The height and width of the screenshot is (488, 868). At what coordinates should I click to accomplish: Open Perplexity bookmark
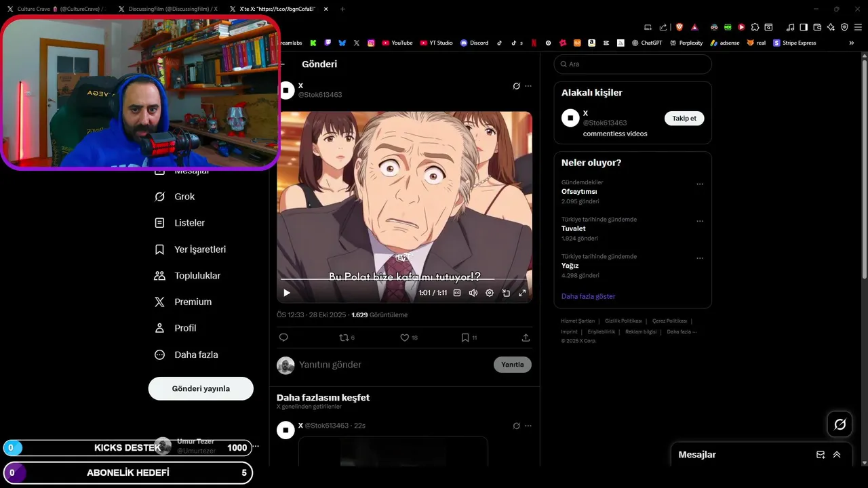(x=686, y=43)
